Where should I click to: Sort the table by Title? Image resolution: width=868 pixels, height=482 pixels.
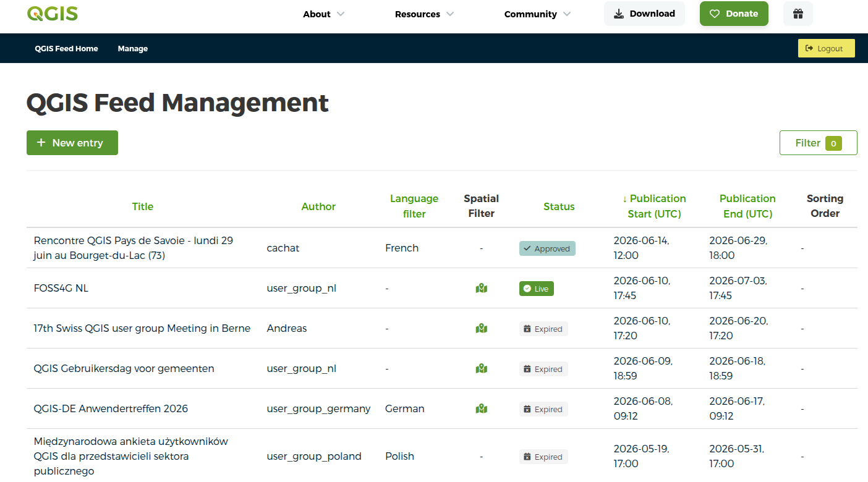coord(143,206)
